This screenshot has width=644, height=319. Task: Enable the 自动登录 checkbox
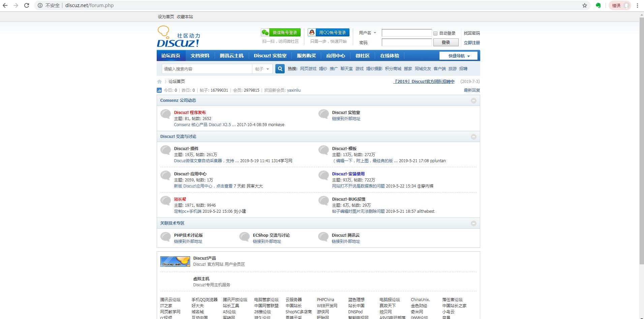click(x=435, y=33)
